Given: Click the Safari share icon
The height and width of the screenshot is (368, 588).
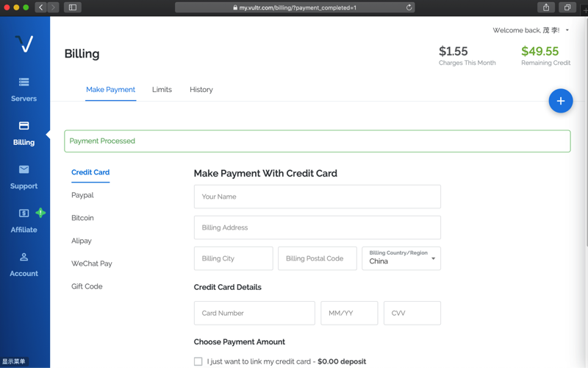Looking at the screenshot, I should pos(545,7).
